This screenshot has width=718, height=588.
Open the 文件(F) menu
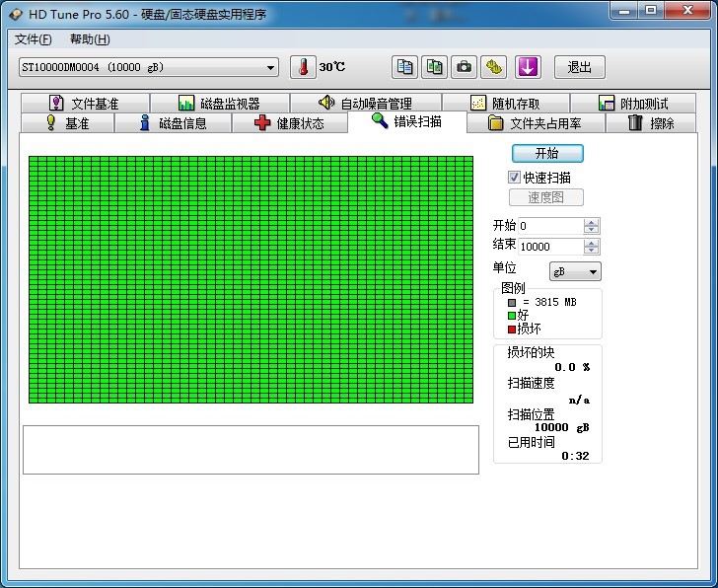click(x=34, y=39)
